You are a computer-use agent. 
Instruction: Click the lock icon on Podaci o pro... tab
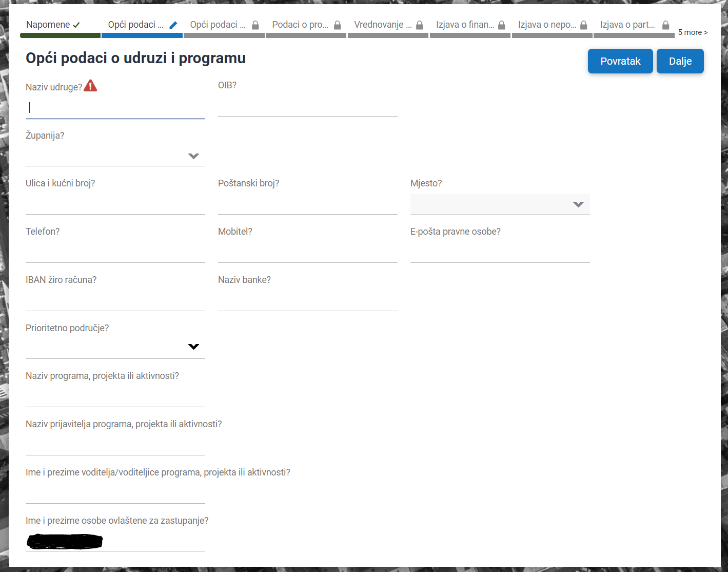click(338, 25)
